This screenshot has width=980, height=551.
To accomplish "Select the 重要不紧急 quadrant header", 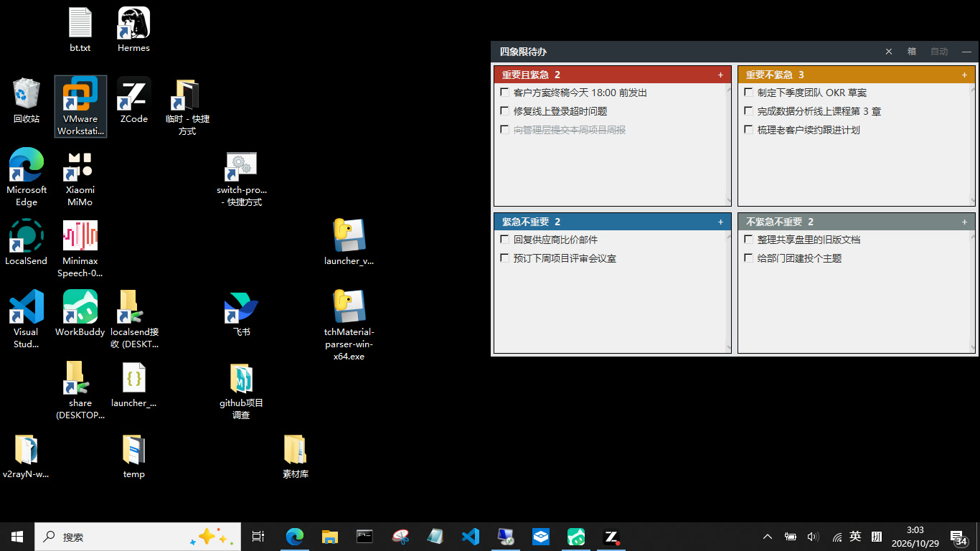I will (x=857, y=75).
